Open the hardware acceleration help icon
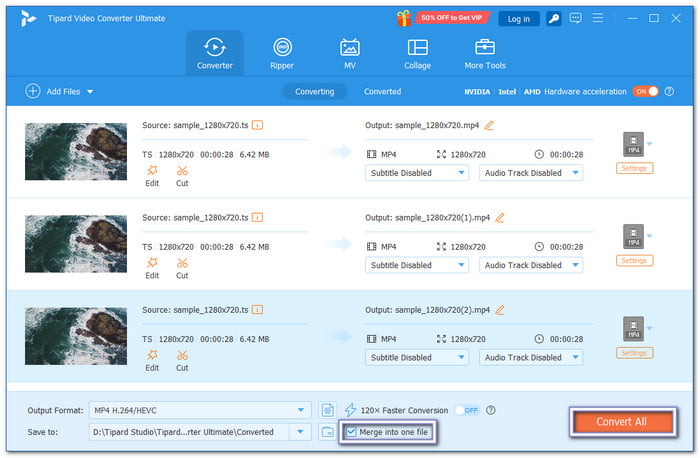This screenshot has width=700, height=458. (x=669, y=91)
